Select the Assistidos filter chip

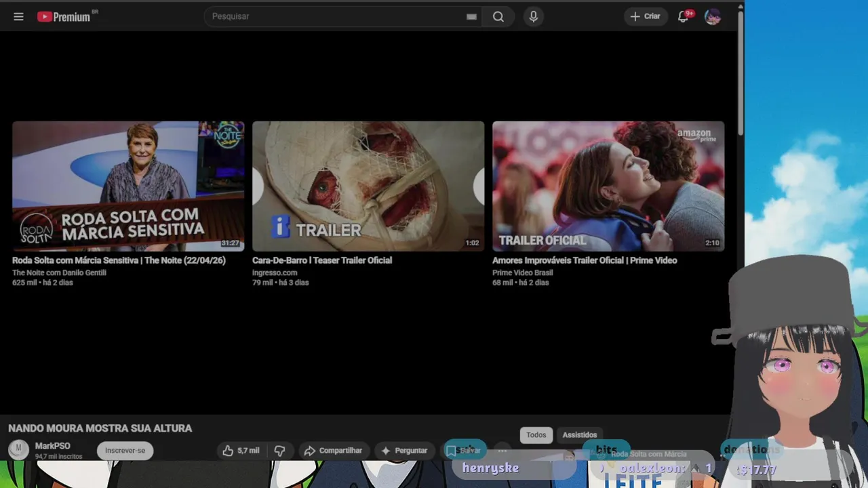580,435
